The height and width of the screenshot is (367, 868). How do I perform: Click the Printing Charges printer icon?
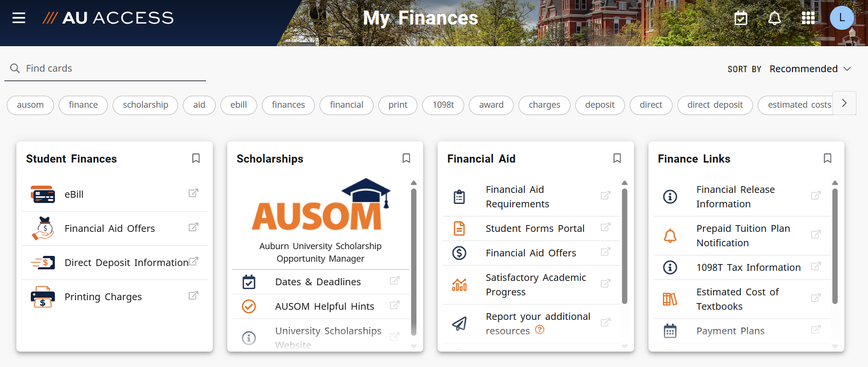[42, 296]
